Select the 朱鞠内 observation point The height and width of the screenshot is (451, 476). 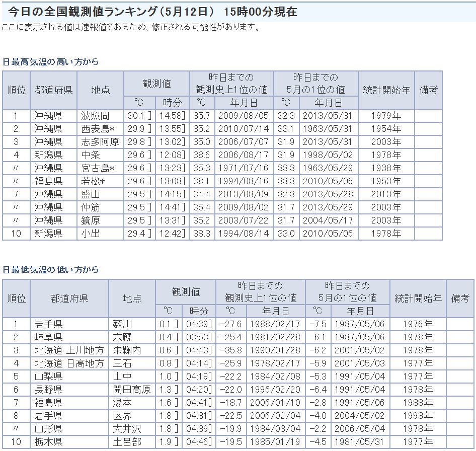(x=127, y=350)
